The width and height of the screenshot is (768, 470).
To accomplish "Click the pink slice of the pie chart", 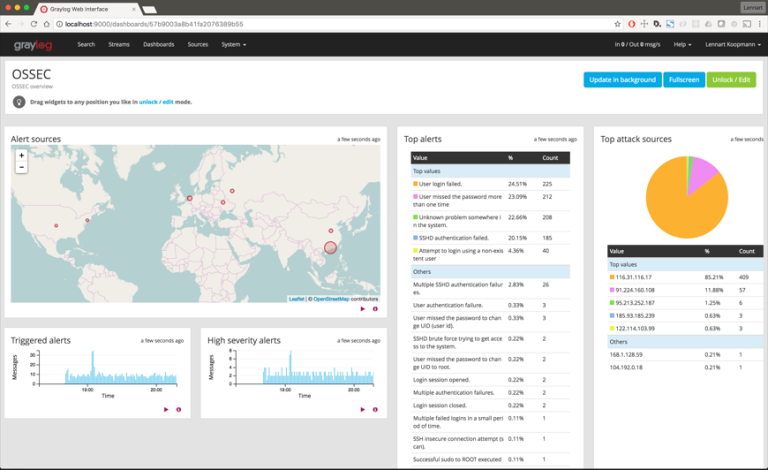I will [701, 174].
